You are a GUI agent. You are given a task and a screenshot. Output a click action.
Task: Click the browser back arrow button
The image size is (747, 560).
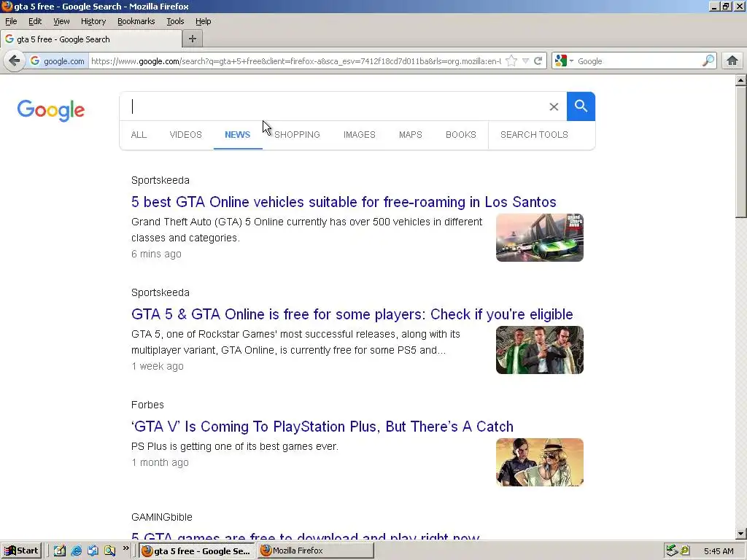click(15, 61)
